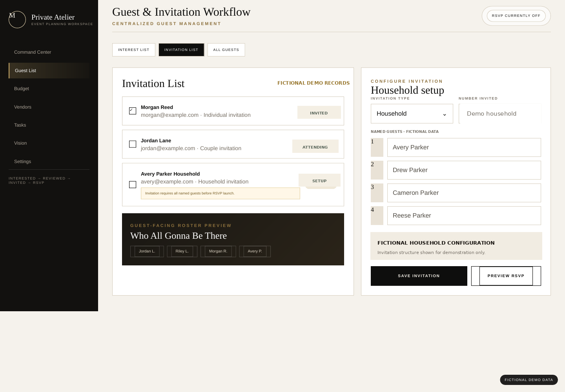Select the Invitation List tab
Screen dimensions: 565x392
pos(181,50)
